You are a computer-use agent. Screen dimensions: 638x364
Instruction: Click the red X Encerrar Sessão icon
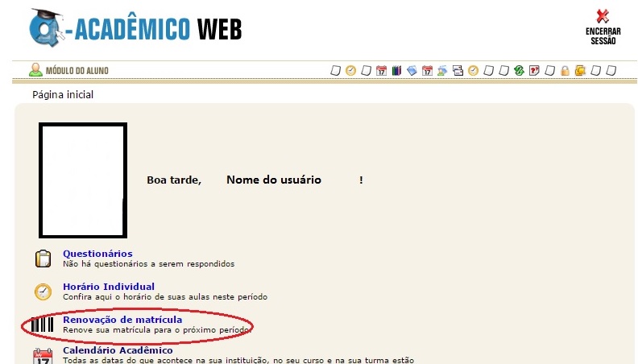[x=602, y=16]
